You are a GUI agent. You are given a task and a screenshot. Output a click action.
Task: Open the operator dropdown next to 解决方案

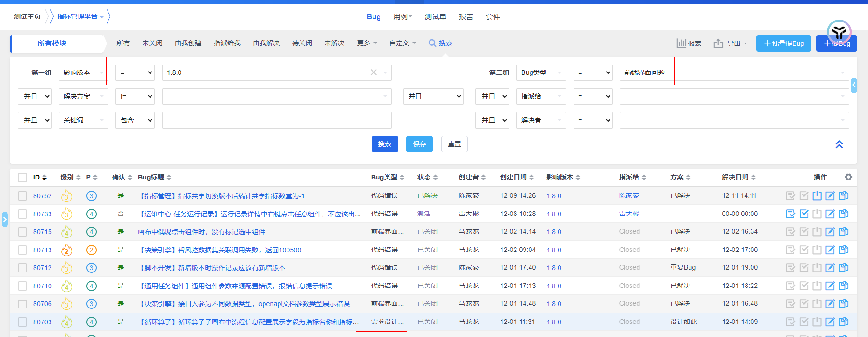click(x=135, y=96)
